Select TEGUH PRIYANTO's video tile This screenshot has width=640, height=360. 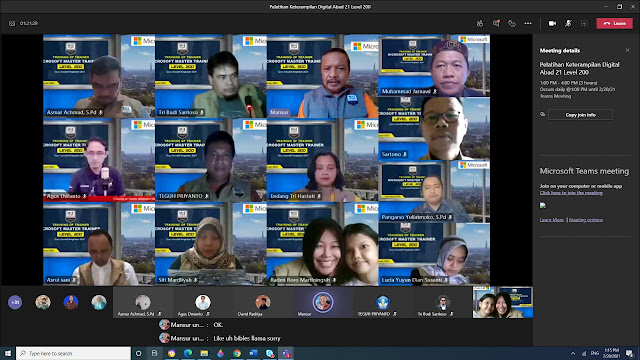(x=211, y=160)
